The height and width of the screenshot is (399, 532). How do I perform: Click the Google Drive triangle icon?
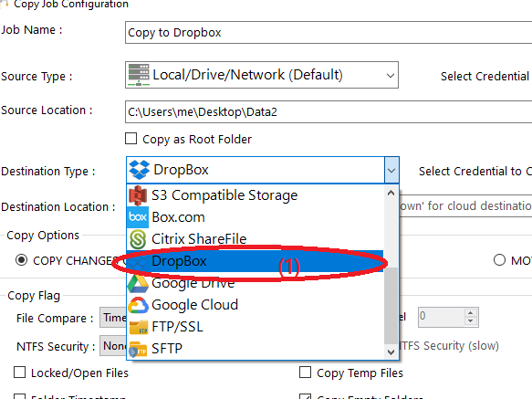pyautogui.click(x=138, y=284)
